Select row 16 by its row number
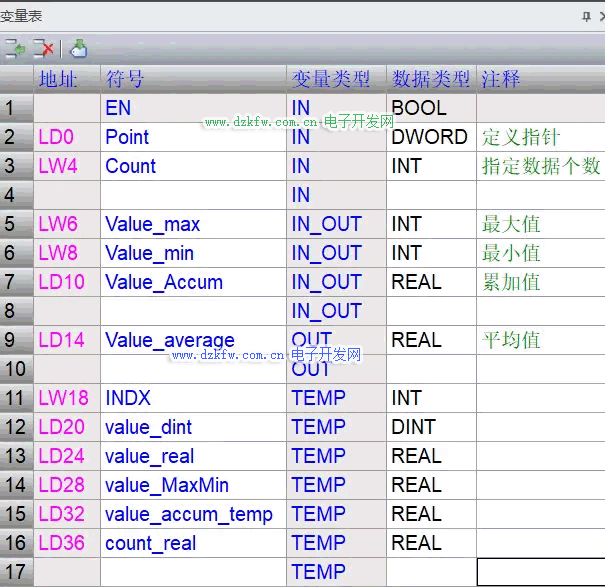 (16, 543)
